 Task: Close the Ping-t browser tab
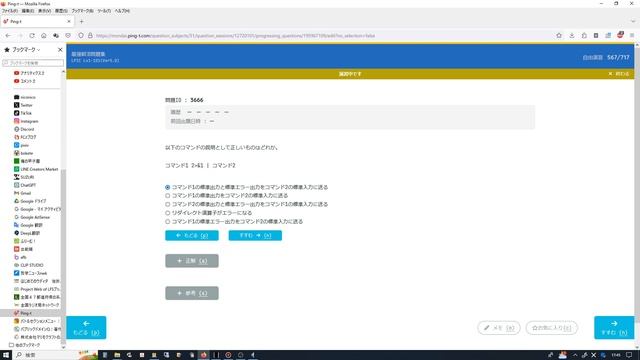[69, 21]
